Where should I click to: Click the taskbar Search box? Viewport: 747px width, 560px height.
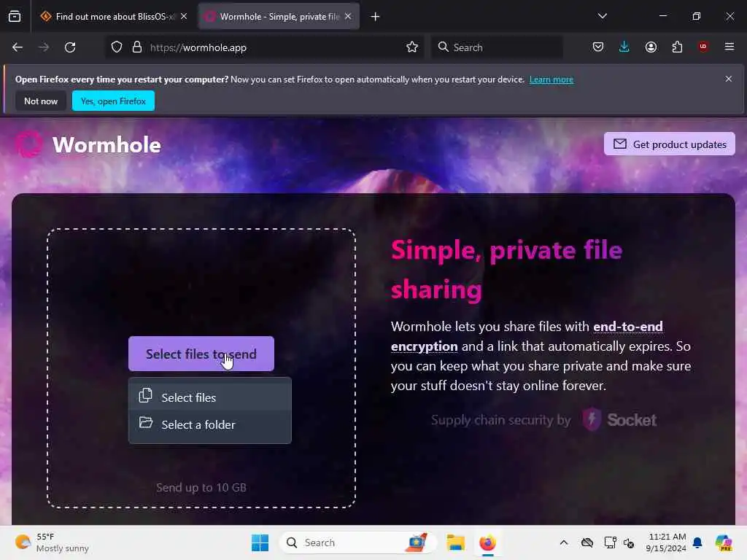[x=357, y=542]
